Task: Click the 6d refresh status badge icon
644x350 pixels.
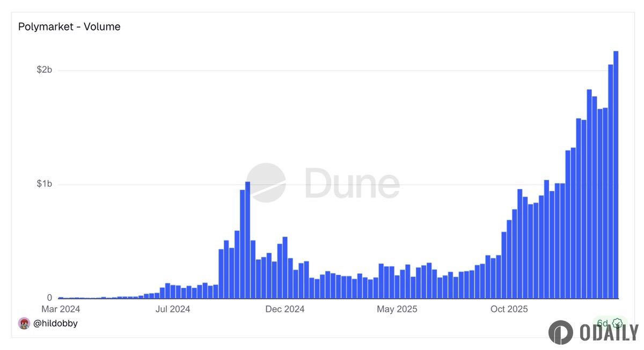Action: tap(617, 323)
